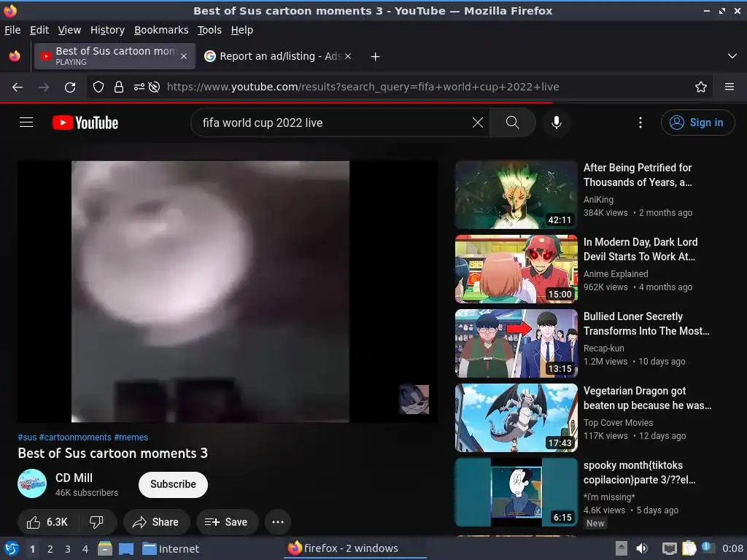
Task: Open the #cartoonmoments hashtag link
Action: (75, 437)
